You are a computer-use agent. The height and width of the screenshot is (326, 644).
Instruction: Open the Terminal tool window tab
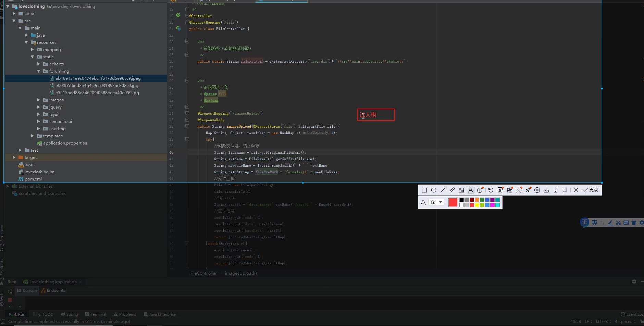[96, 314]
